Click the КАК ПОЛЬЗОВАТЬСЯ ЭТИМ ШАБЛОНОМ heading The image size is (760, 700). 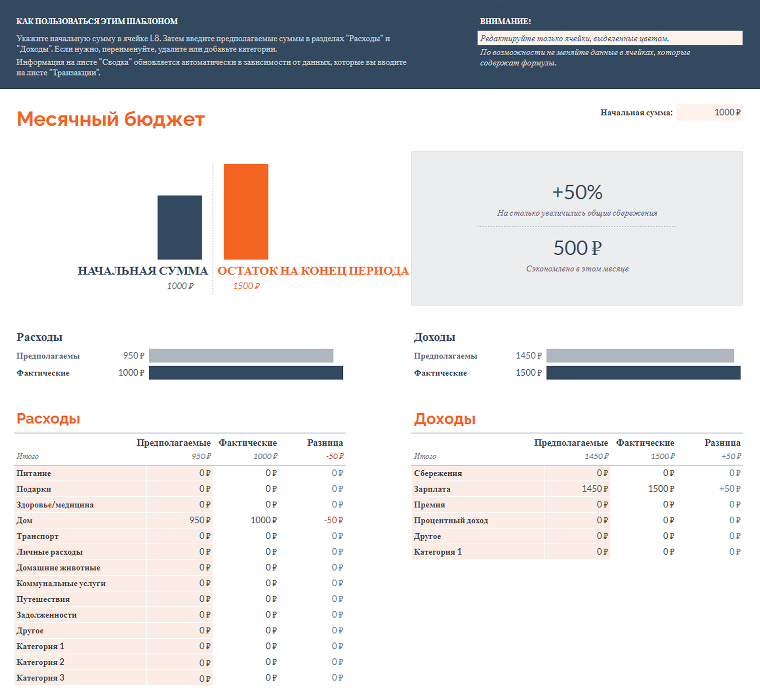pyautogui.click(x=97, y=21)
